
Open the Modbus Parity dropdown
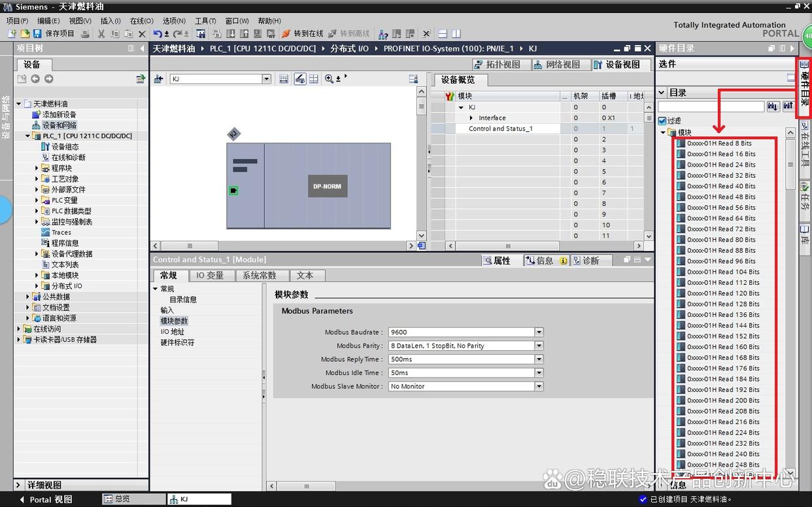pyautogui.click(x=539, y=346)
